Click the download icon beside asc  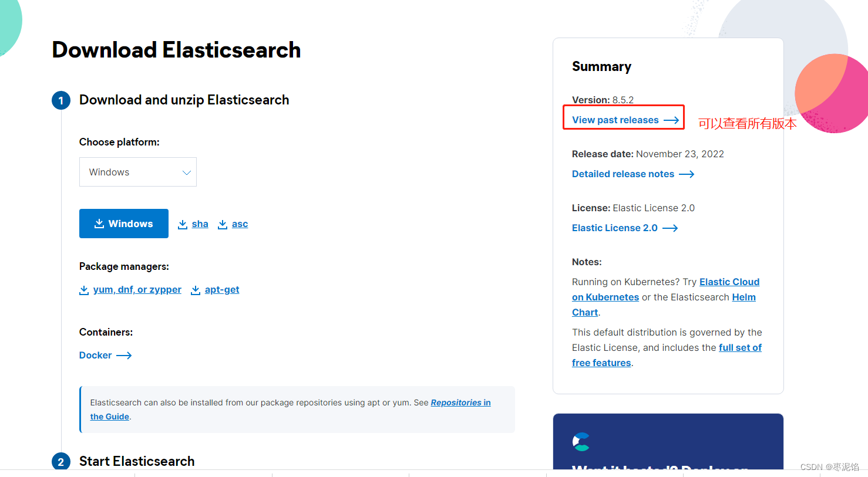coord(223,224)
